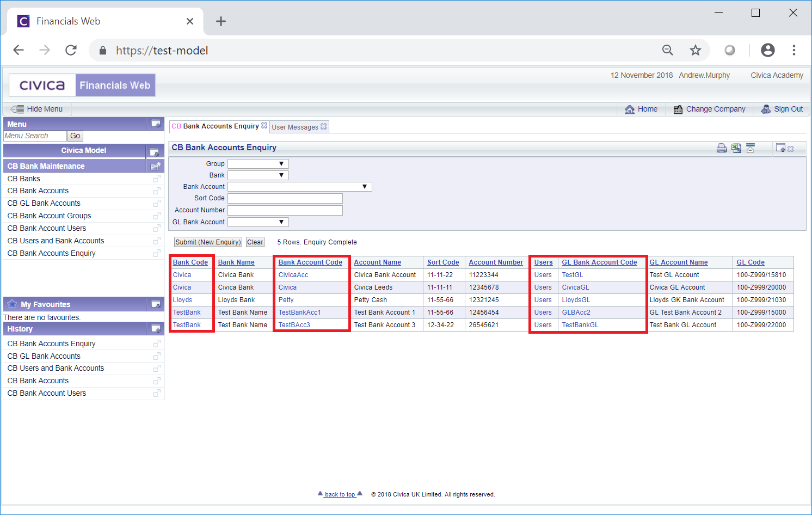Viewport: 812px width, 515px height.
Task: Open the Petty bank account code link
Action: pos(286,300)
